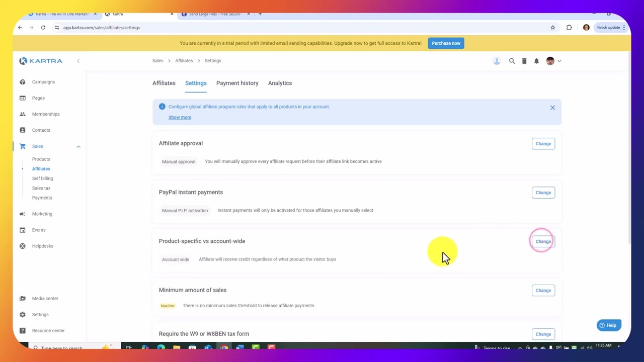This screenshot has width=644, height=362.
Task: Click the site info icon in address bar
Action: coord(57,28)
